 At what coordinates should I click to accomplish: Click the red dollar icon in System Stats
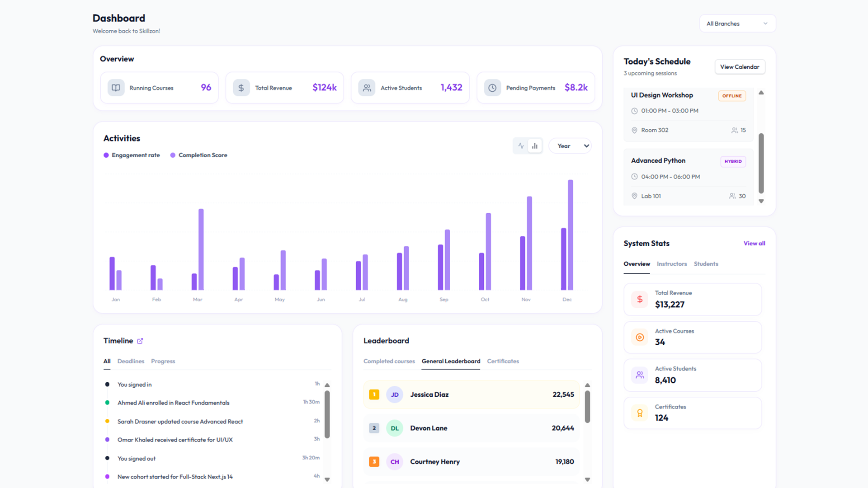(640, 299)
